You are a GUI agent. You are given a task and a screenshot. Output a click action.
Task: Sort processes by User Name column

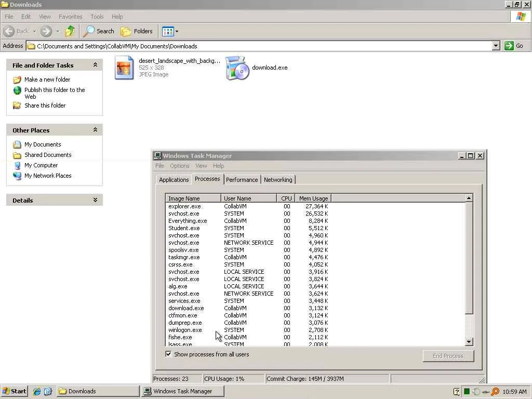click(x=249, y=198)
